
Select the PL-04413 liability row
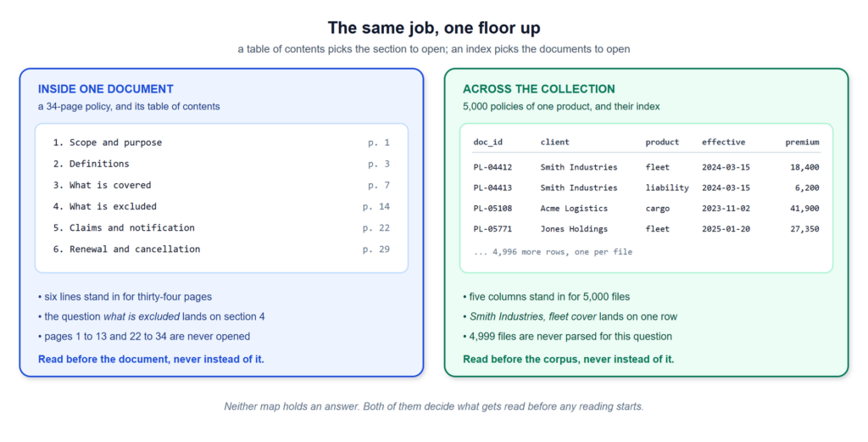[646, 187]
